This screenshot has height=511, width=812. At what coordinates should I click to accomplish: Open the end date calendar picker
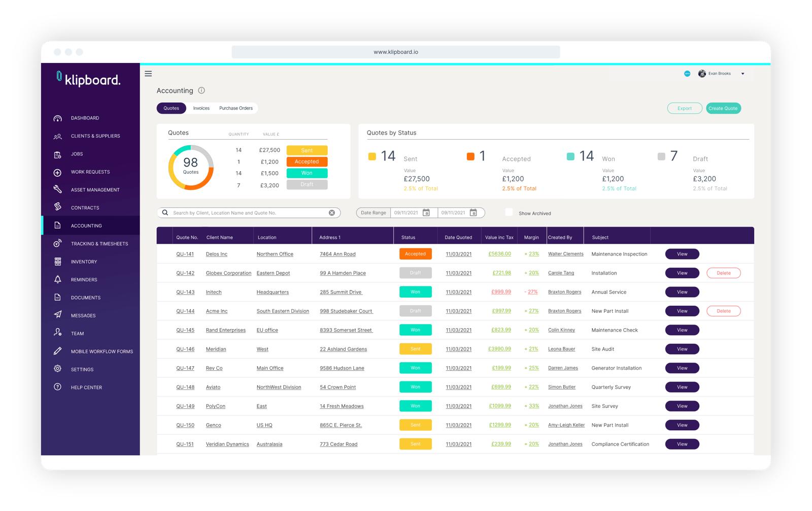473,213
